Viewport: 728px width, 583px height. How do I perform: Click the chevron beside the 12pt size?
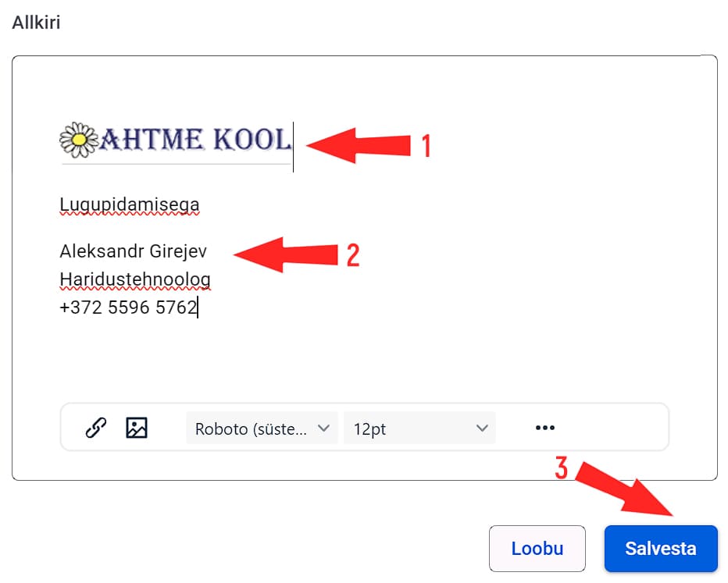pyautogui.click(x=481, y=428)
